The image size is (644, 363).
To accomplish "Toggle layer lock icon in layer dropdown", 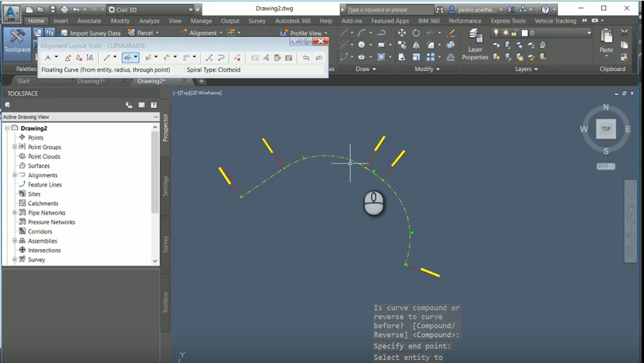I will [x=515, y=33].
